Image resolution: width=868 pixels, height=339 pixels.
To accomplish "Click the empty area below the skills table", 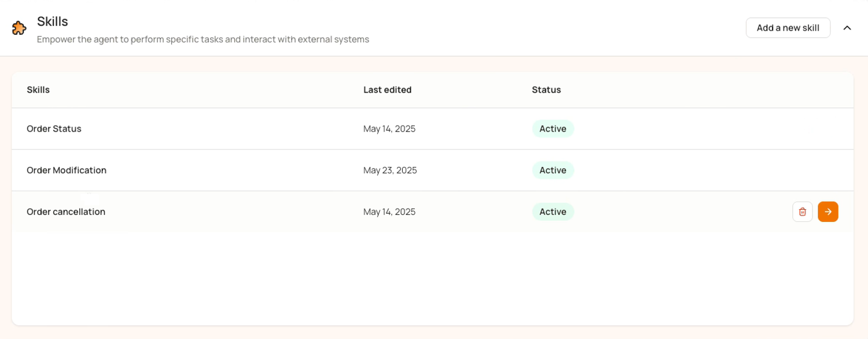I will (x=432, y=278).
